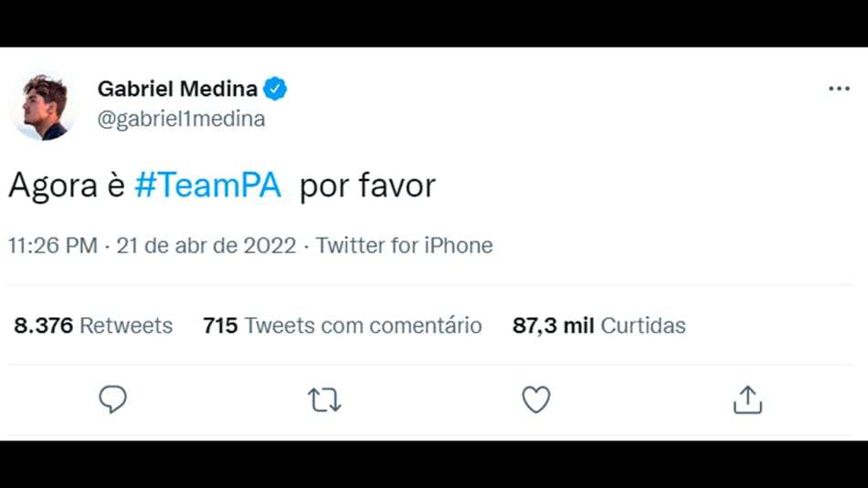Open the three-dot more options menu

click(839, 89)
